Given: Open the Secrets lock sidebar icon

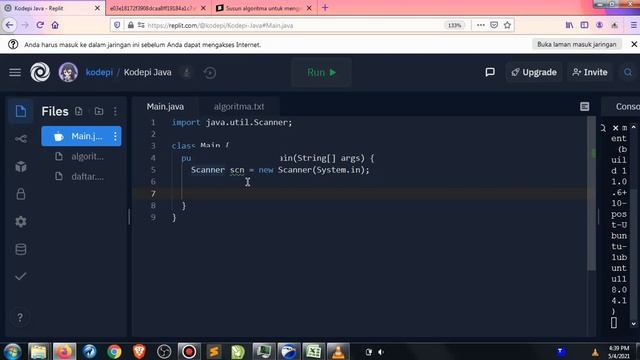Looking at the screenshot, I should 21,194.
